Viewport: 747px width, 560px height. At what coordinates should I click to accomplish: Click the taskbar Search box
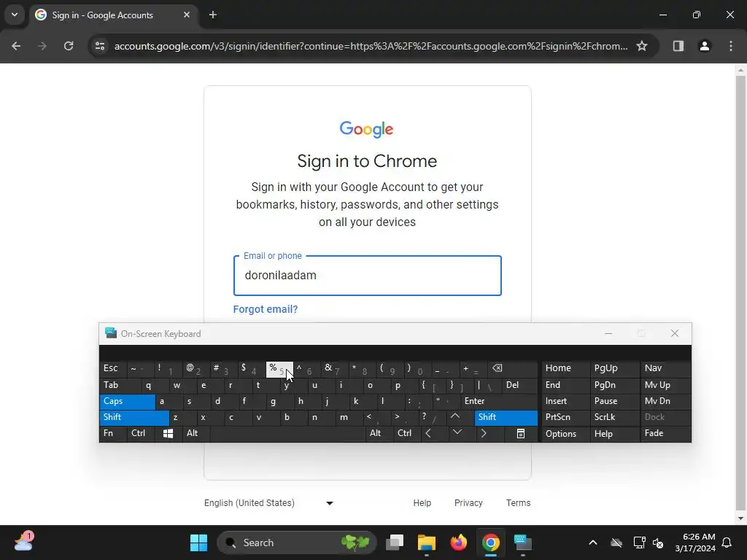point(296,542)
